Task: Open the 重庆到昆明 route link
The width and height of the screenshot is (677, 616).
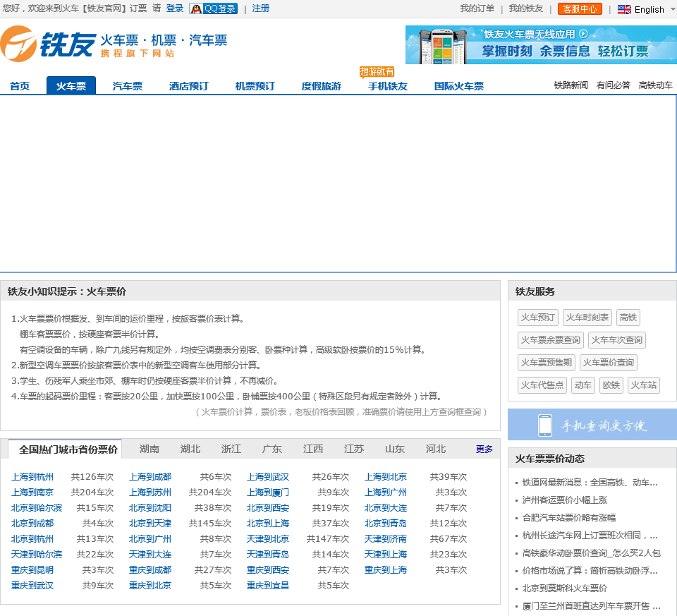Action: (32, 570)
